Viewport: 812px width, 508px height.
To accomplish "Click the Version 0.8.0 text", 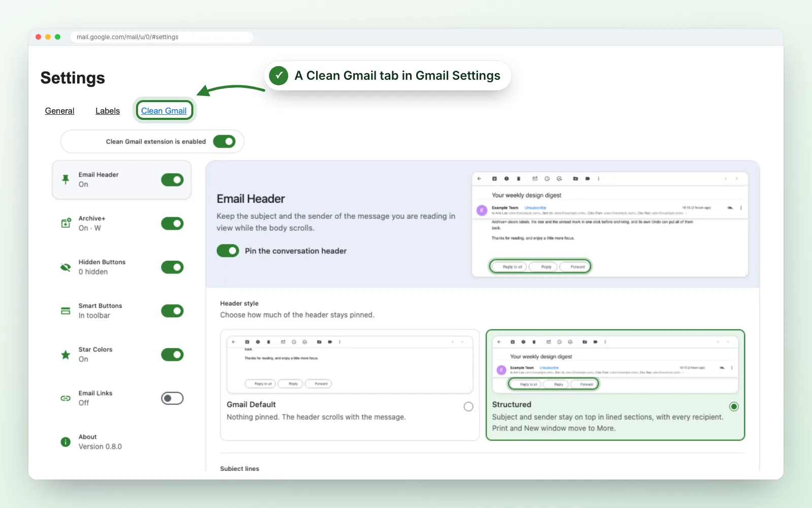I will (100, 447).
